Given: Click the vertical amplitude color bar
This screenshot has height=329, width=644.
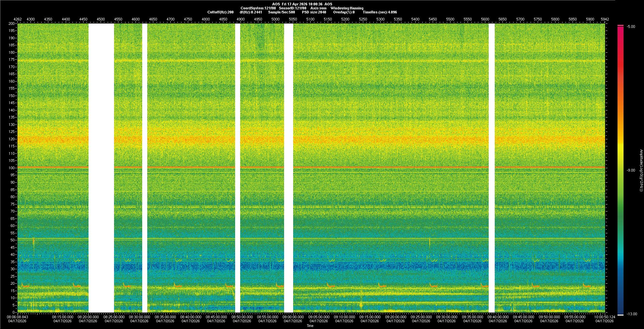Looking at the screenshot, I should pos(621,168).
